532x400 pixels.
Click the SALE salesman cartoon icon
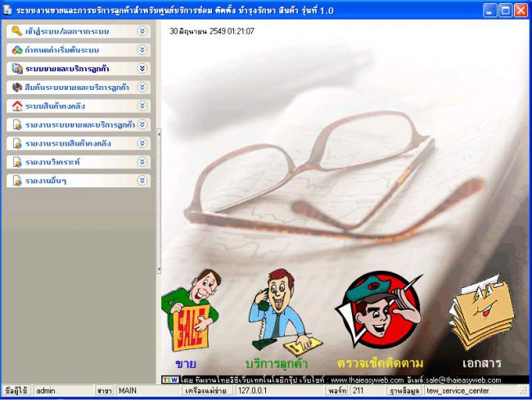pyautogui.click(x=191, y=311)
